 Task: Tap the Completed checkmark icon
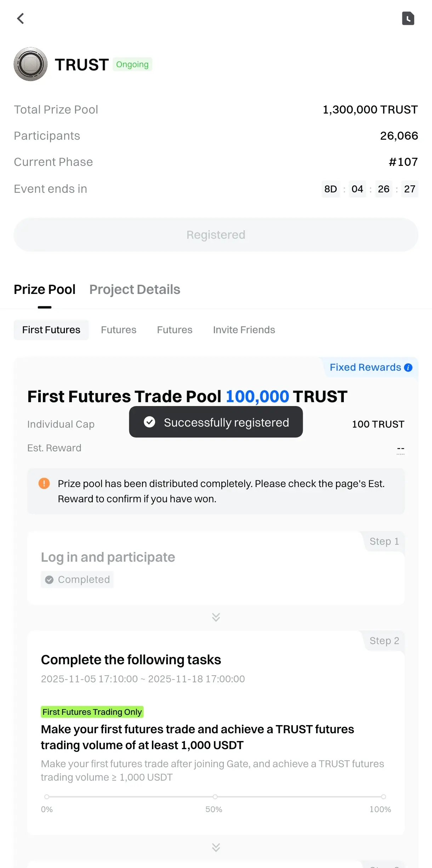(x=50, y=579)
